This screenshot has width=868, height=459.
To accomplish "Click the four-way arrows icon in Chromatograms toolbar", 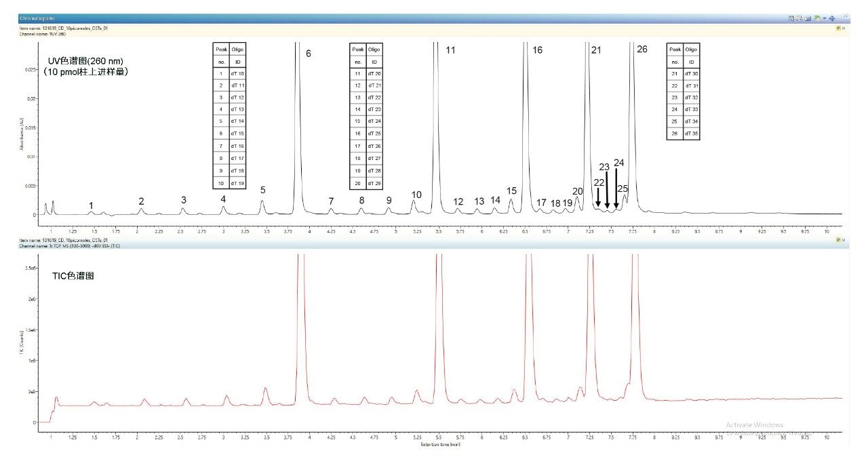I will coord(832,18).
